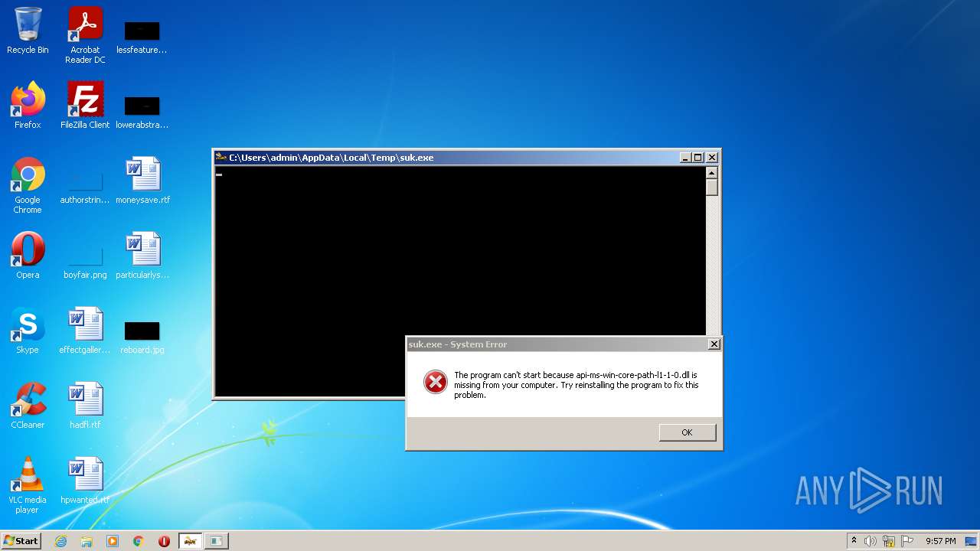Select the effectgaller document icon
This screenshot has height=551, width=980.
pyautogui.click(x=85, y=331)
